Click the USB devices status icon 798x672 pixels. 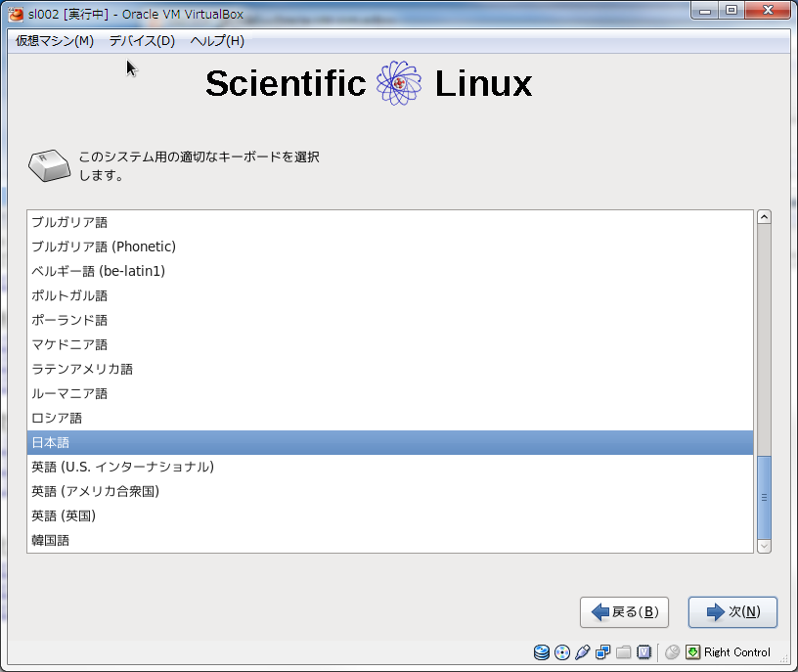(582, 652)
